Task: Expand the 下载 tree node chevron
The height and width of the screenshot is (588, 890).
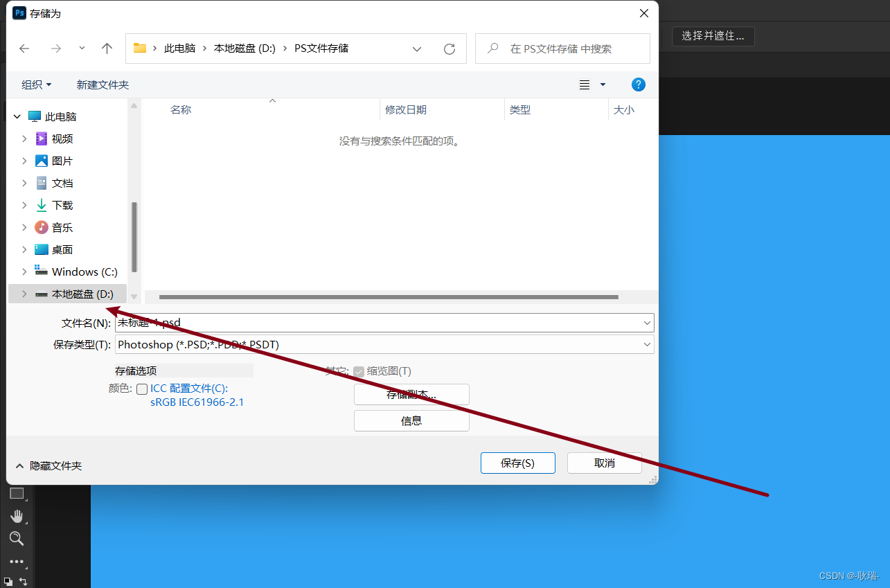Action: click(x=24, y=205)
